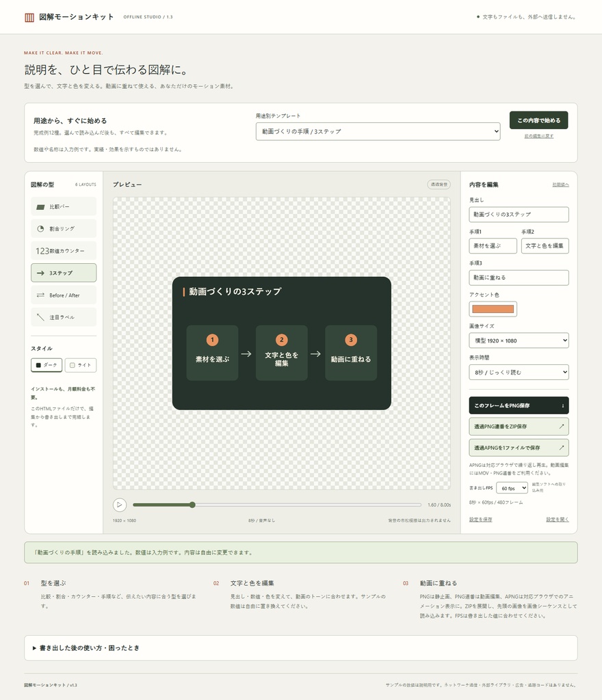Click the この内容で始める button
Viewport: 602px width, 700px height.
point(538,120)
